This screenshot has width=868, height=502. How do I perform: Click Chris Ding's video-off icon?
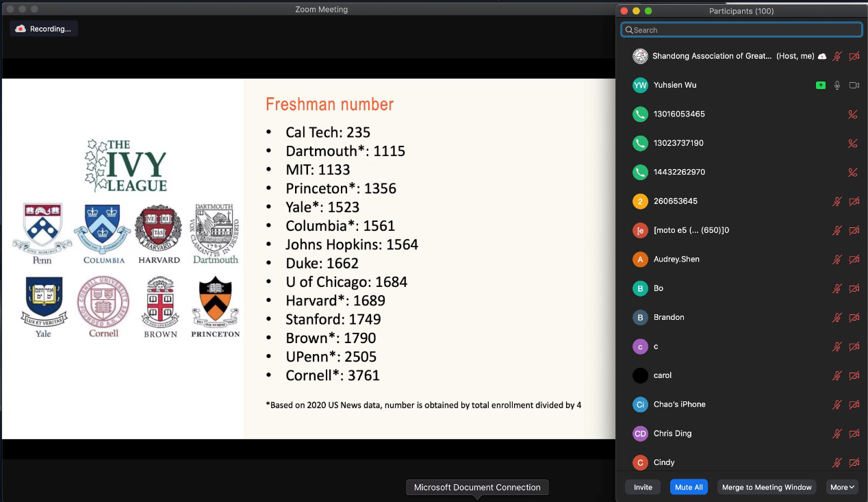point(854,434)
